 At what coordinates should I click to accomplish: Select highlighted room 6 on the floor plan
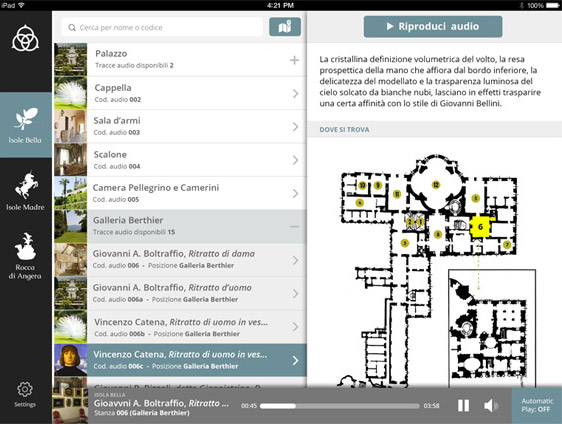tap(480, 227)
